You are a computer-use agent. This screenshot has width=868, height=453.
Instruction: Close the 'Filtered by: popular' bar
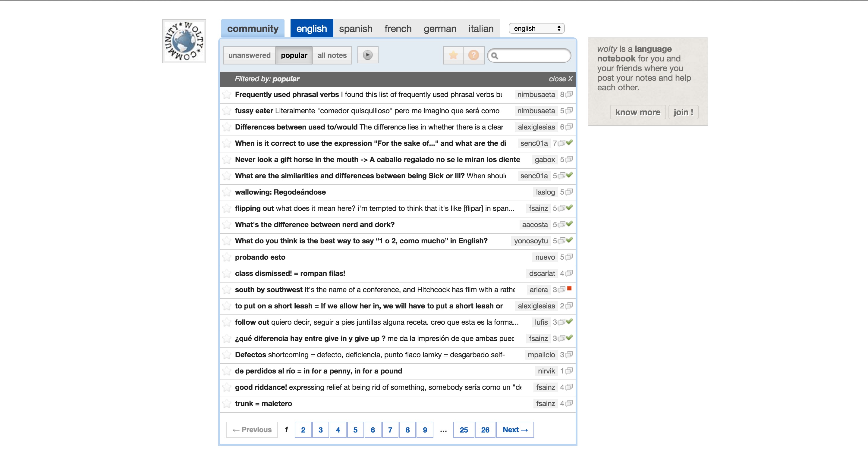560,79
